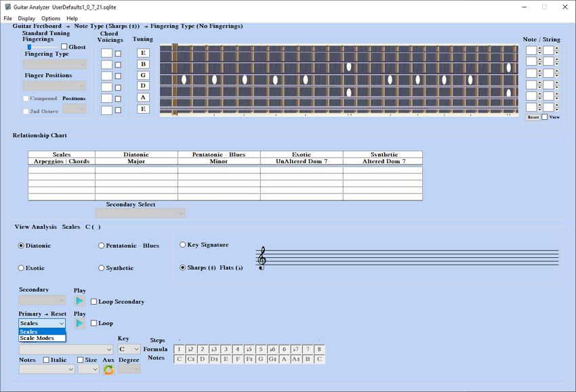This screenshot has width=576, height=392.
Task: Click the Exotic header in Relationship Chart
Action: 301,154
